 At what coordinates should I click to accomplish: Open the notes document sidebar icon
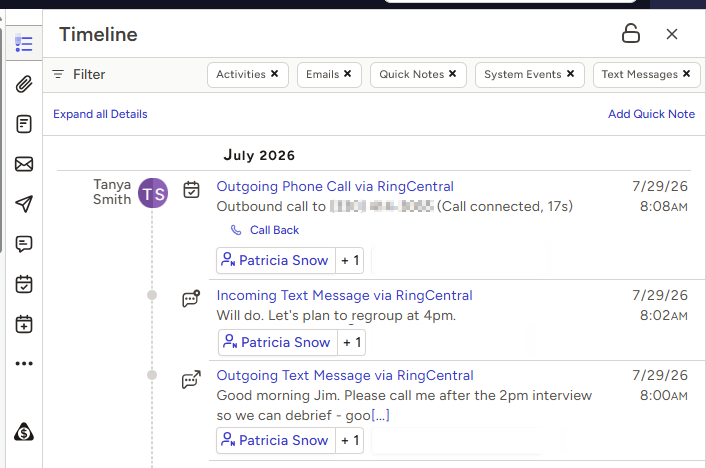pyautogui.click(x=24, y=124)
